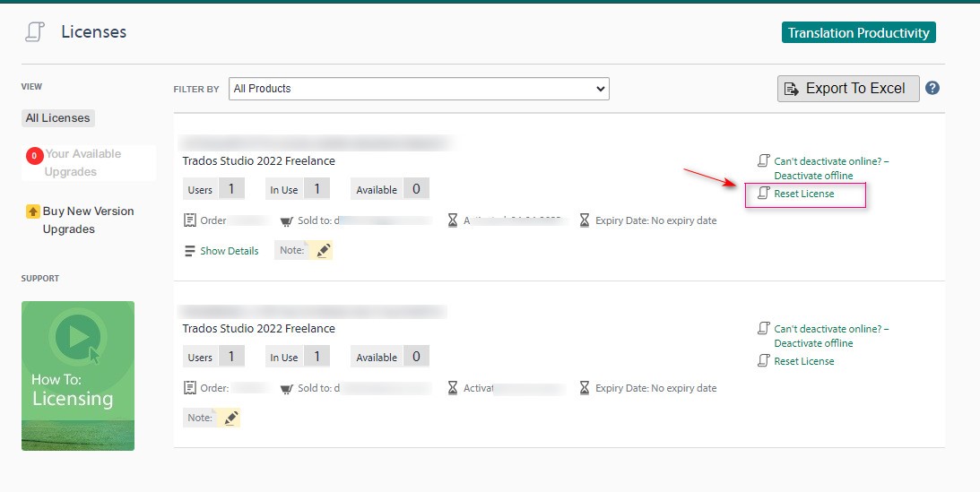Click the Note label in second license
Screen dimensions: 980x492
click(200, 418)
